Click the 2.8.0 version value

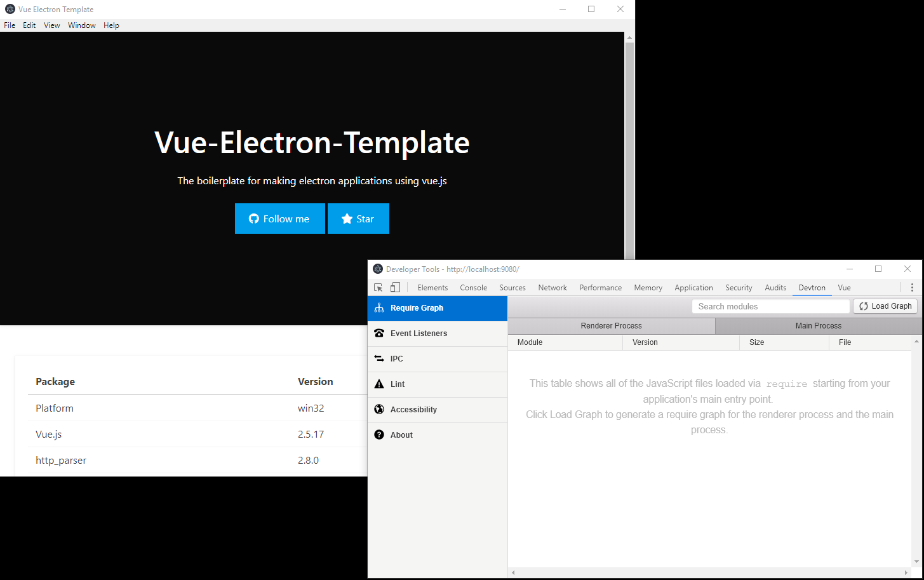click(309, 461)
